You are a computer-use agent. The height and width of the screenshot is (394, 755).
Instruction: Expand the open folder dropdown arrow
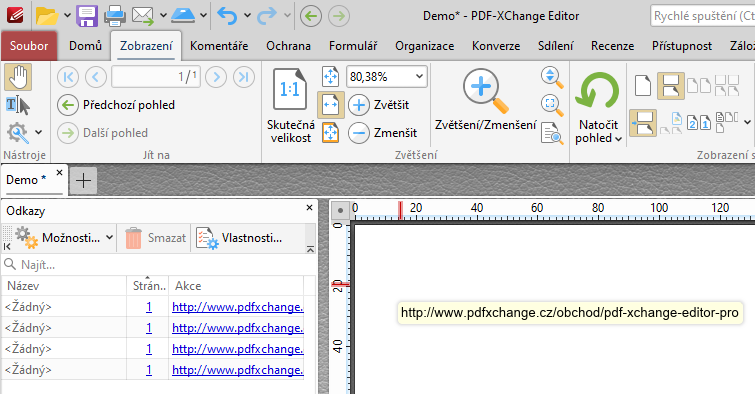(67, 16)
